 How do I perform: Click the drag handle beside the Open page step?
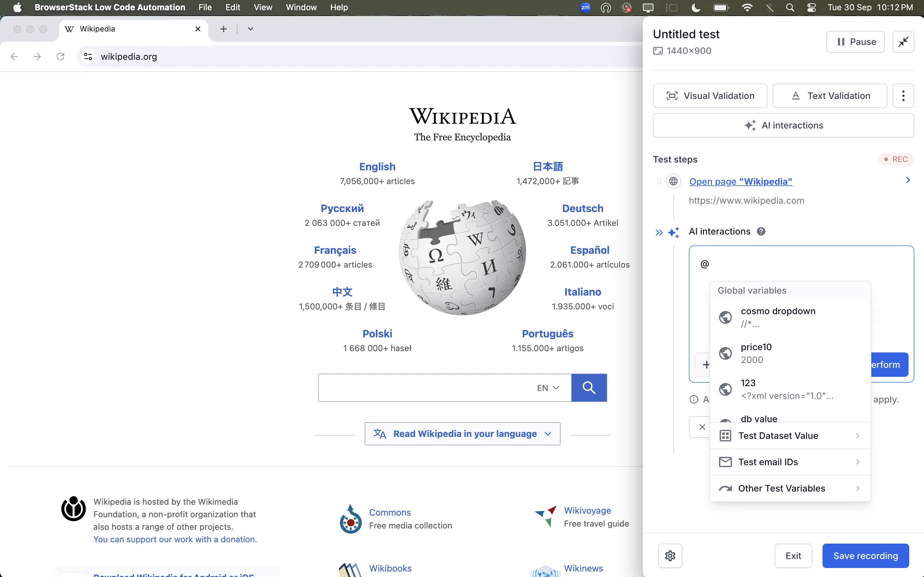[x=659, y=181]
